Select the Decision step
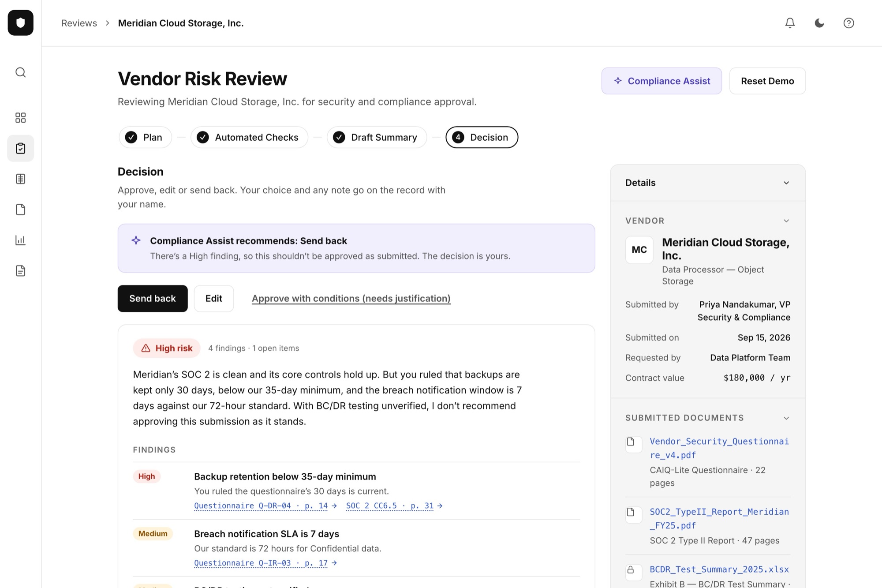882x588 pixels. [x=482, y=137]
